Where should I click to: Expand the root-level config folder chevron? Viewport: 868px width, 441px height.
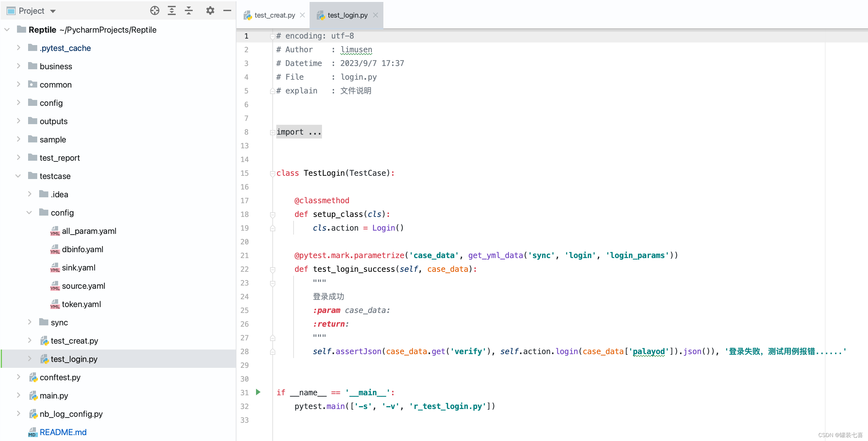(x=18, y=103)
